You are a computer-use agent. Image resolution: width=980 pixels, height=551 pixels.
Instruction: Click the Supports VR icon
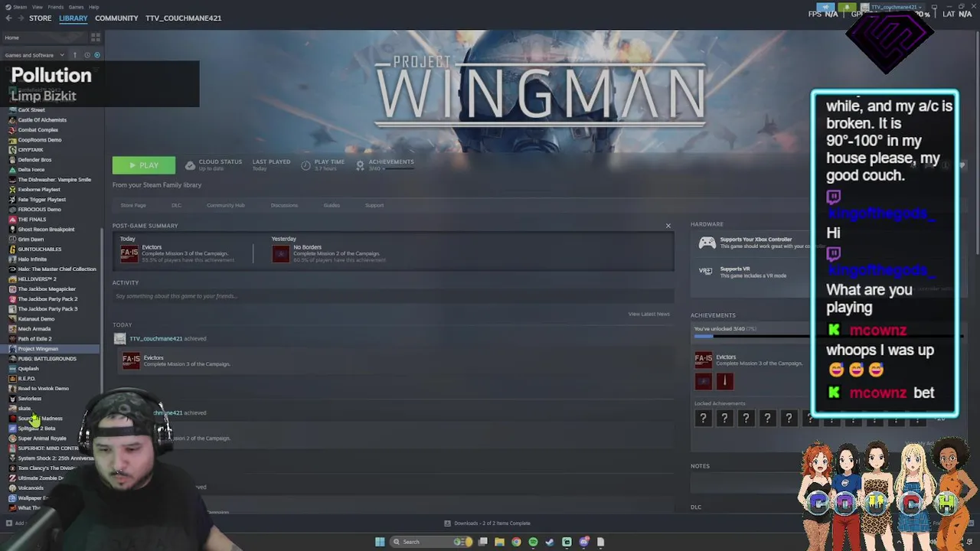(x=706, y=271)
